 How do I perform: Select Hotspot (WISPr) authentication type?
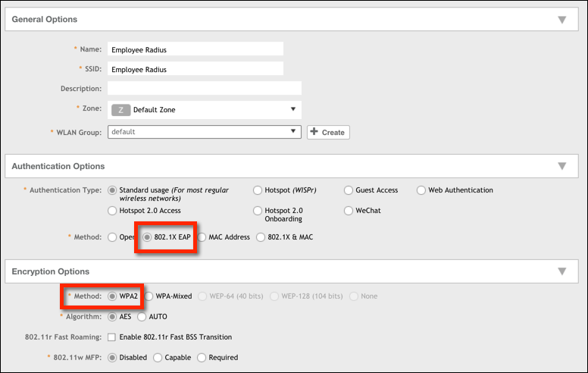tap(258, 190)
